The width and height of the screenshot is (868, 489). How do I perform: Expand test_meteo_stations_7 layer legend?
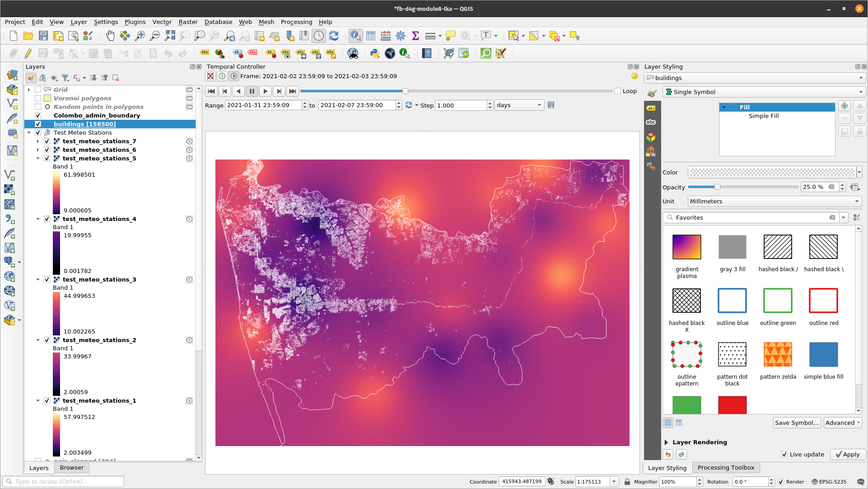(38, 141)
